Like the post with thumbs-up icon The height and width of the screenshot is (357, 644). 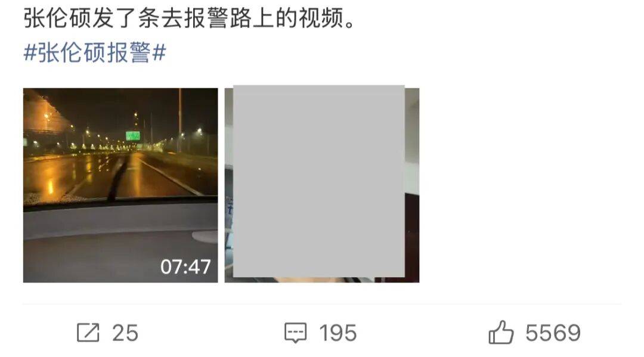click(501, 332)
